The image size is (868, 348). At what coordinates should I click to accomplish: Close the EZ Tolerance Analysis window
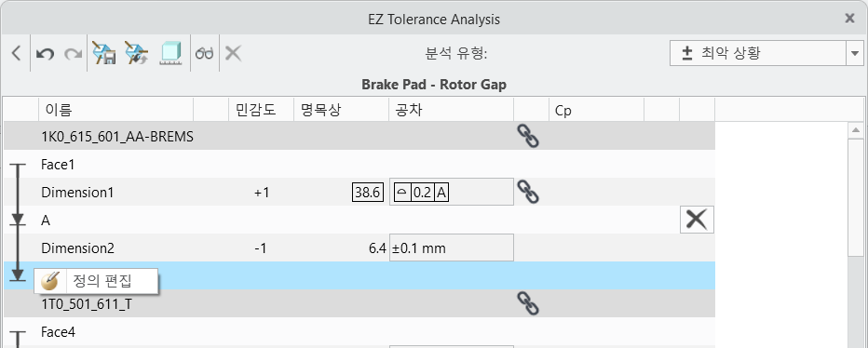(849, 19)
